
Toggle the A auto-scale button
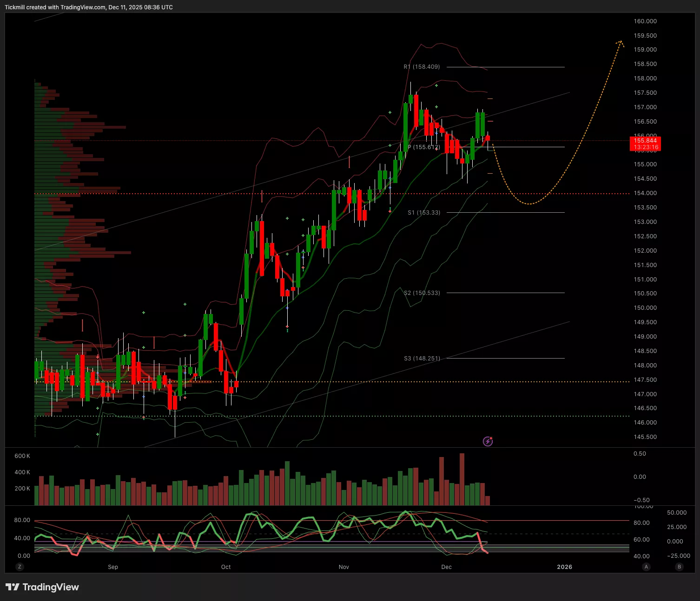[x=646, y=567]
